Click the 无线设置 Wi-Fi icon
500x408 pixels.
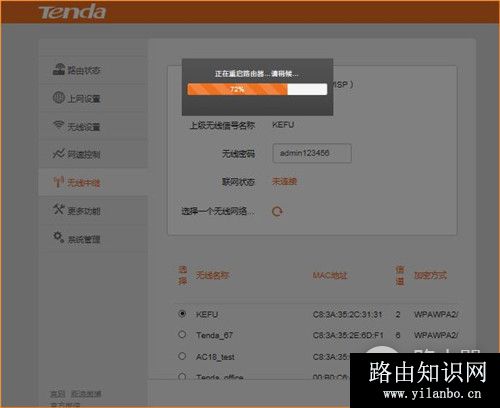(59, 125)
